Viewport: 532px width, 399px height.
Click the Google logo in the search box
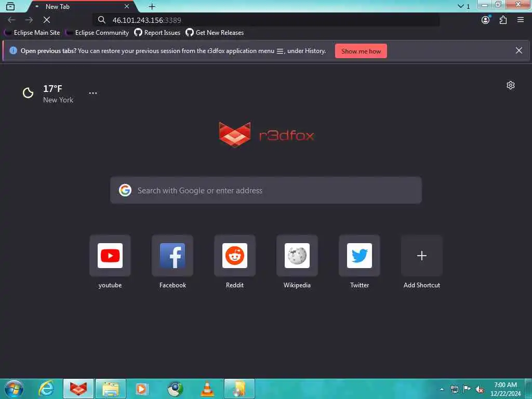click(x=125, y=190)
